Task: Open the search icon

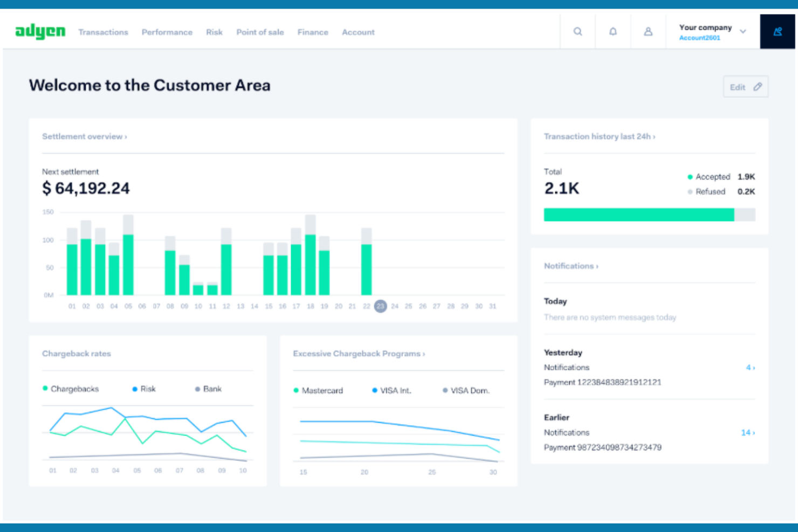Action: 577,31
